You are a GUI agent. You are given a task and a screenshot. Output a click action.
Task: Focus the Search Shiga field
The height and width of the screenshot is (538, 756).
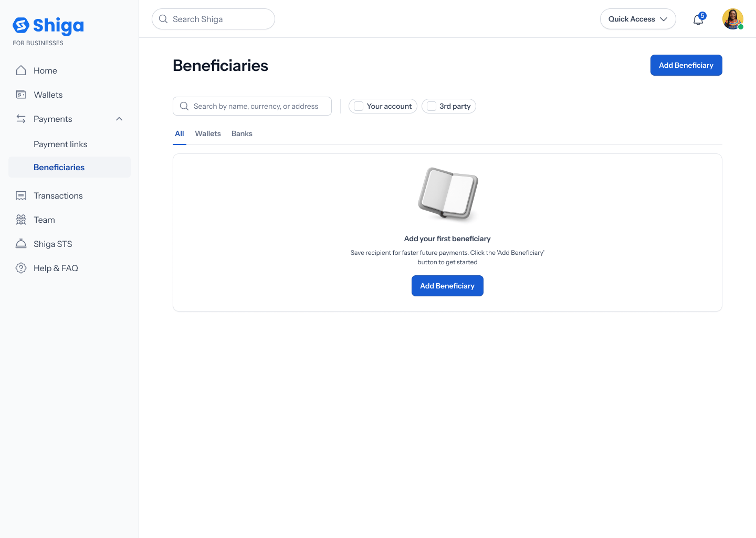213,19
